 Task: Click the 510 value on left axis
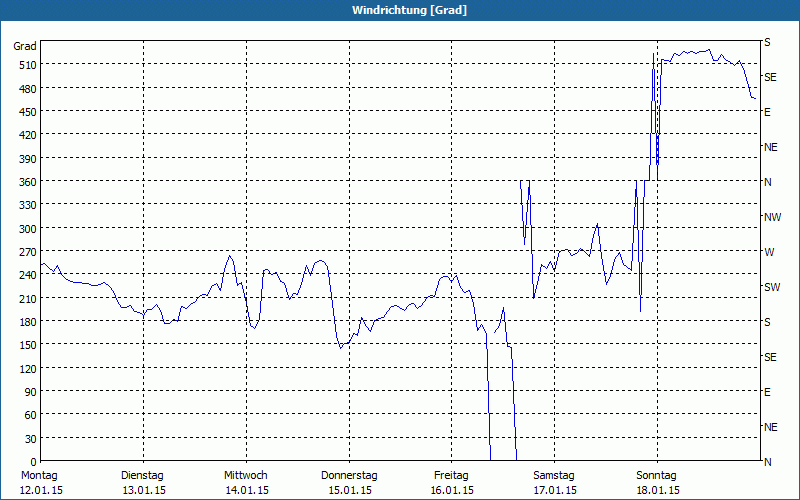(28, 65)
